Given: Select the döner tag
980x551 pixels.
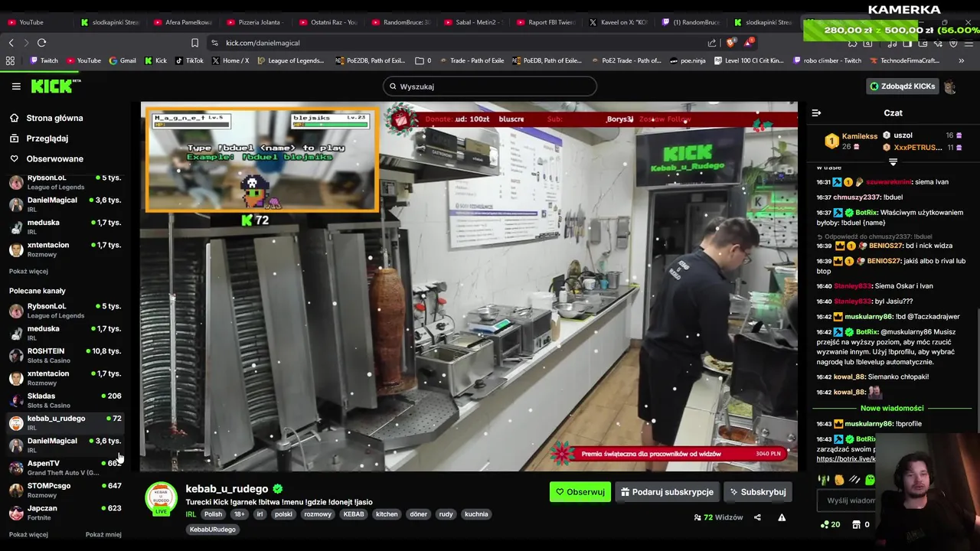Looking at the screenshot, I should (x=418, y=514).
